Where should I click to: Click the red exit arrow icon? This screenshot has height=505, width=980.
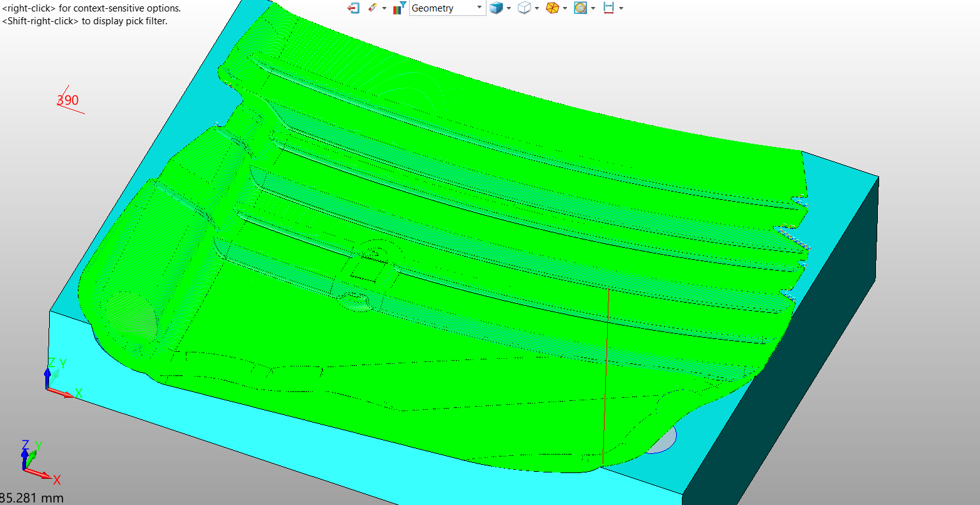(353, 8)
